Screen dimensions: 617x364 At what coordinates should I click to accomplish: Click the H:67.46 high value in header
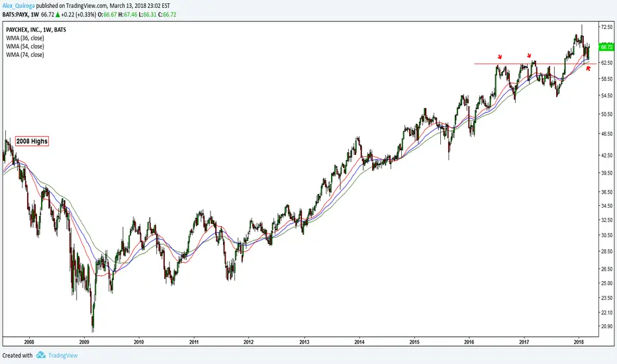click(x=128, y=15)
